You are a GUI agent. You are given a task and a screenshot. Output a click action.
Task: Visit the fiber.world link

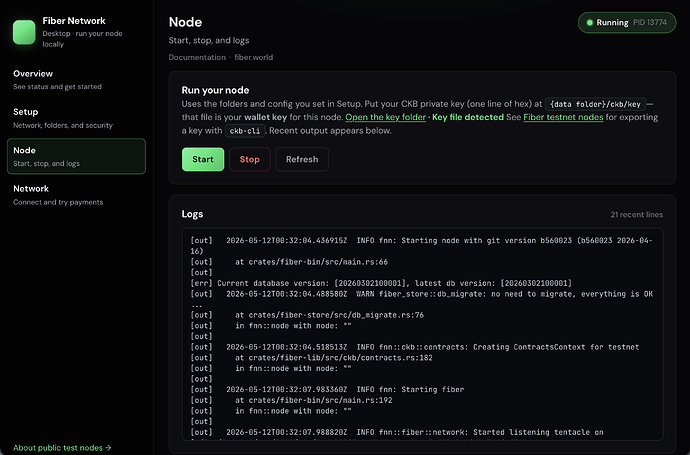[x=253, y=57]
